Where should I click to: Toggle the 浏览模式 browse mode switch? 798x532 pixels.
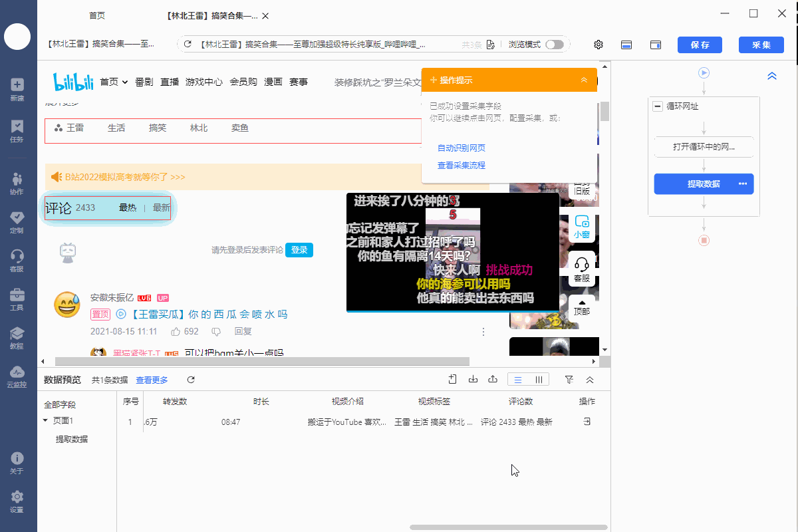(554, 45)
